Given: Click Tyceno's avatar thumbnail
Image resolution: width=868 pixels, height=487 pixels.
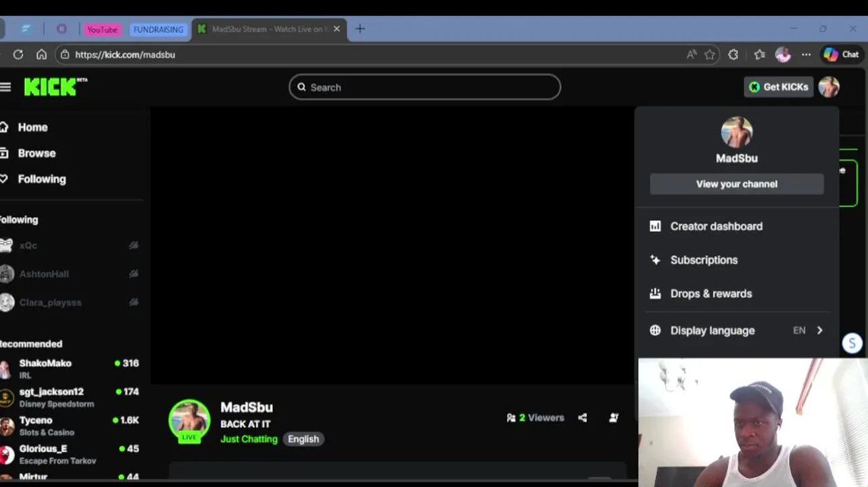Looking at the screenshot, I should coord(6,426).
